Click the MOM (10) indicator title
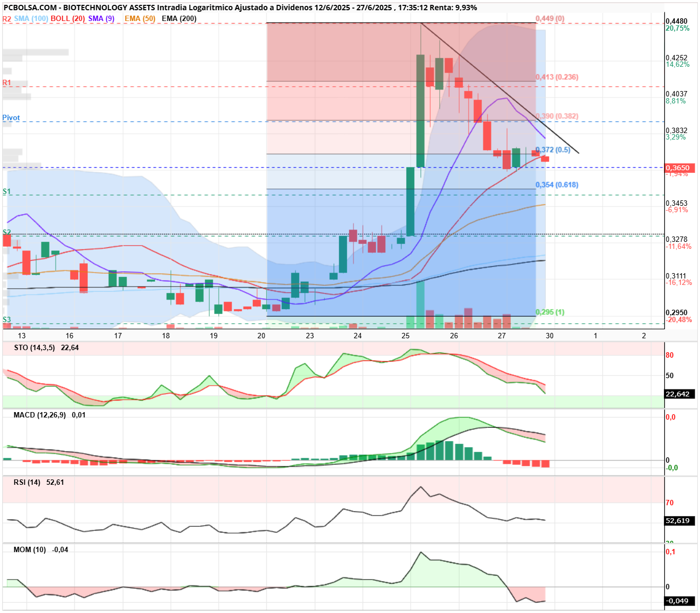700x613 pixels. [x=30, y=549]
